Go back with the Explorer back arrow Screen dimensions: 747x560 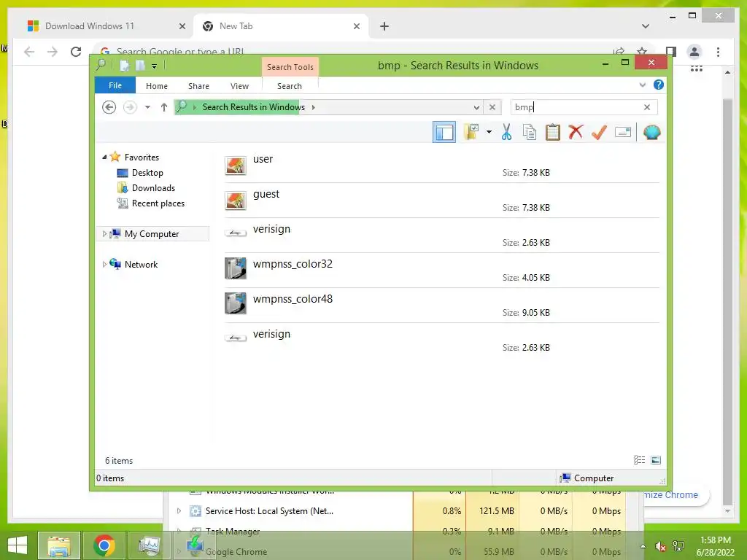[x=109, y=107]
